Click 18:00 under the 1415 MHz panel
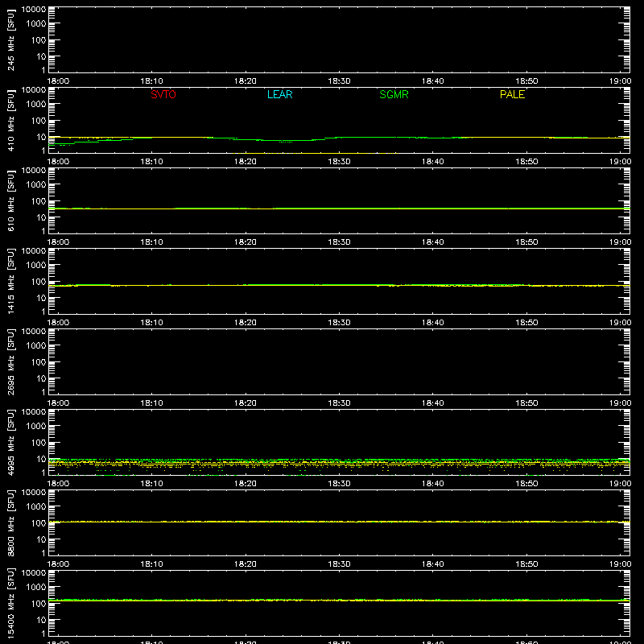This screenshot has height=644, width=644. click(x=58, y=323)
